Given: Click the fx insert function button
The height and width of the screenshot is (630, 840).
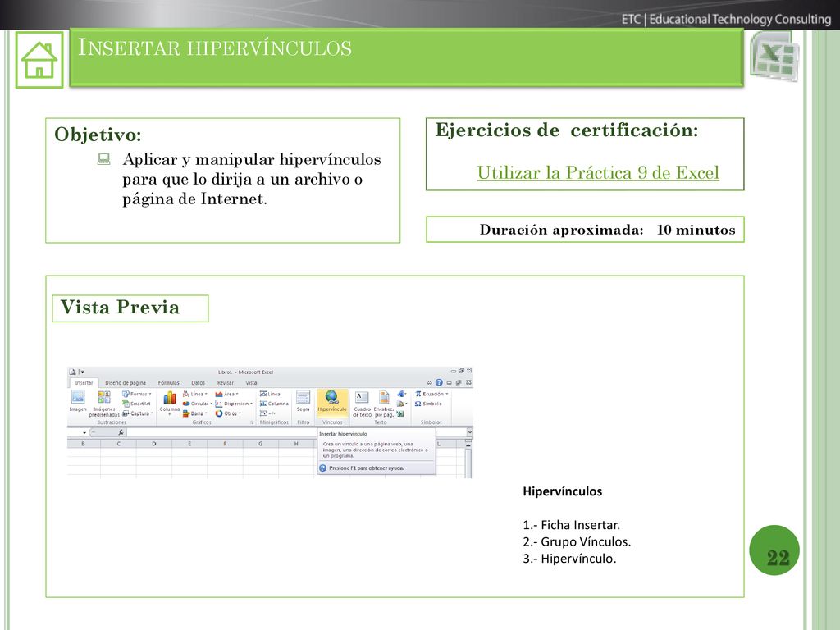Looking at the screenshot, I should (x=121, y=432).
